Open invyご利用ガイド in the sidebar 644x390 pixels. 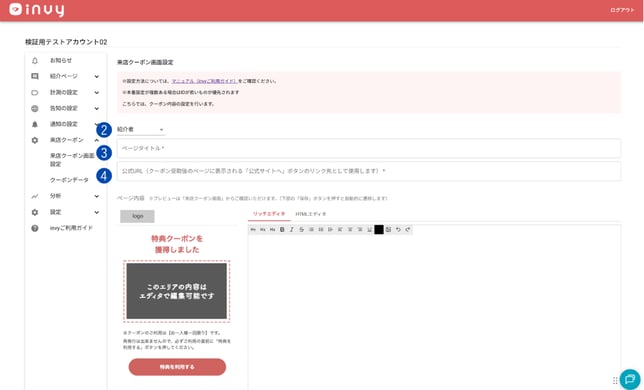pyautogui.click(x=71, y=228)
